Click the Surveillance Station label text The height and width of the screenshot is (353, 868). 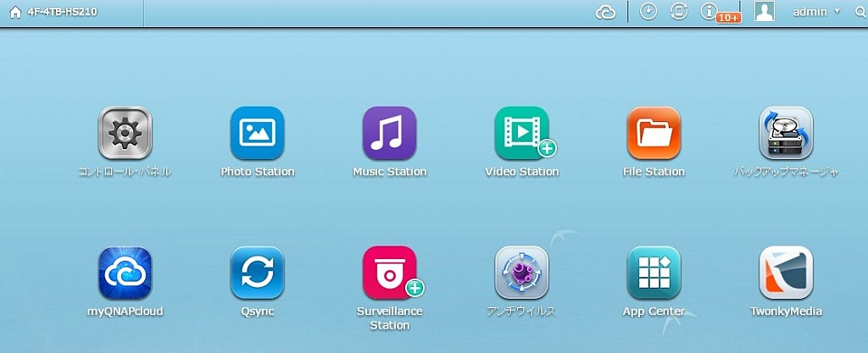(390, 318)
